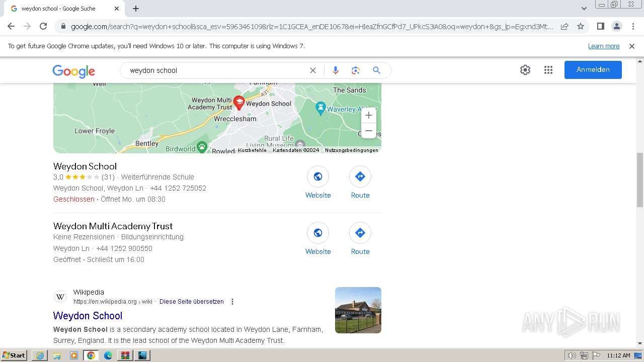Open Internet Explorer from taskbar
The image size is (644, 362).
point(40,355)
